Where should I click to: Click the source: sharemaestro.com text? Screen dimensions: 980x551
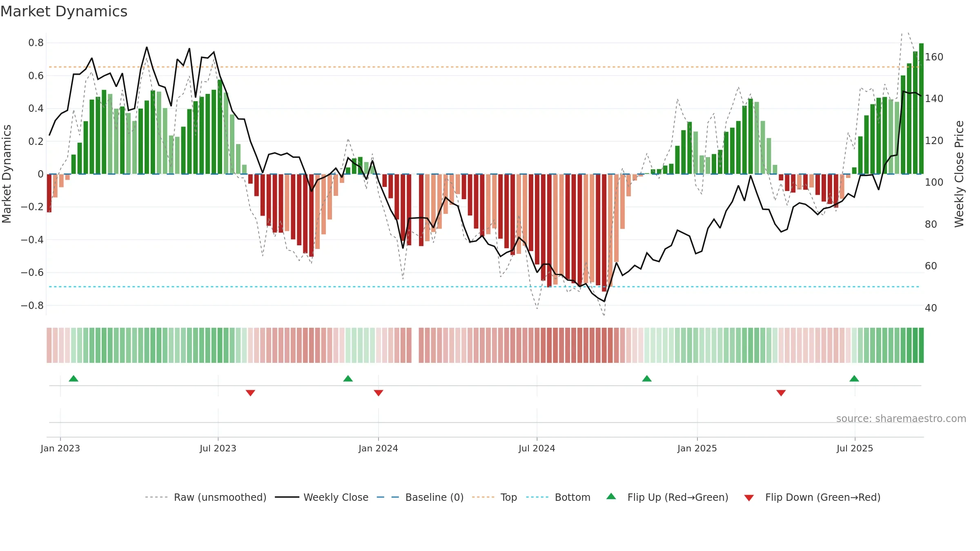[901, 418]
